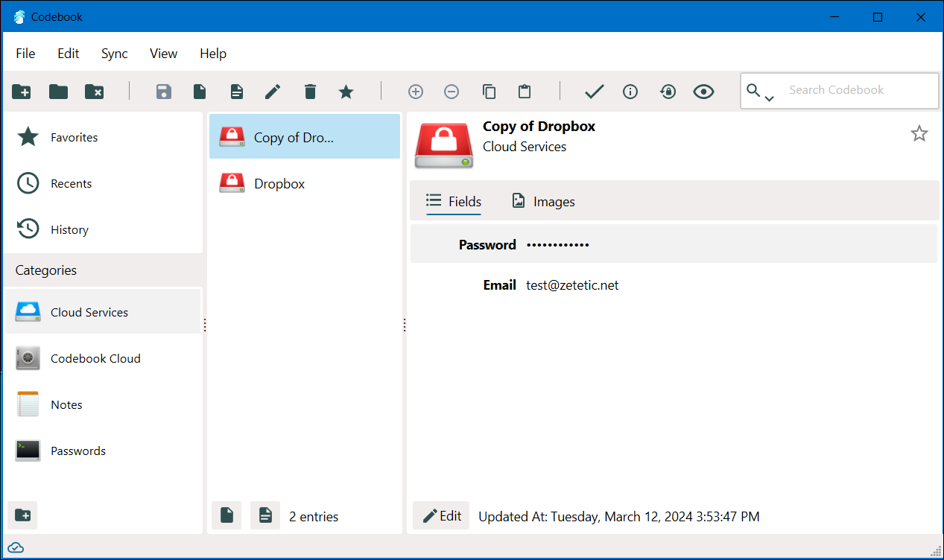Screen dimensions: 944x560
Task: Click the checkmark toolbar icon
Action: pyautogui.click(x=594, y=92)
